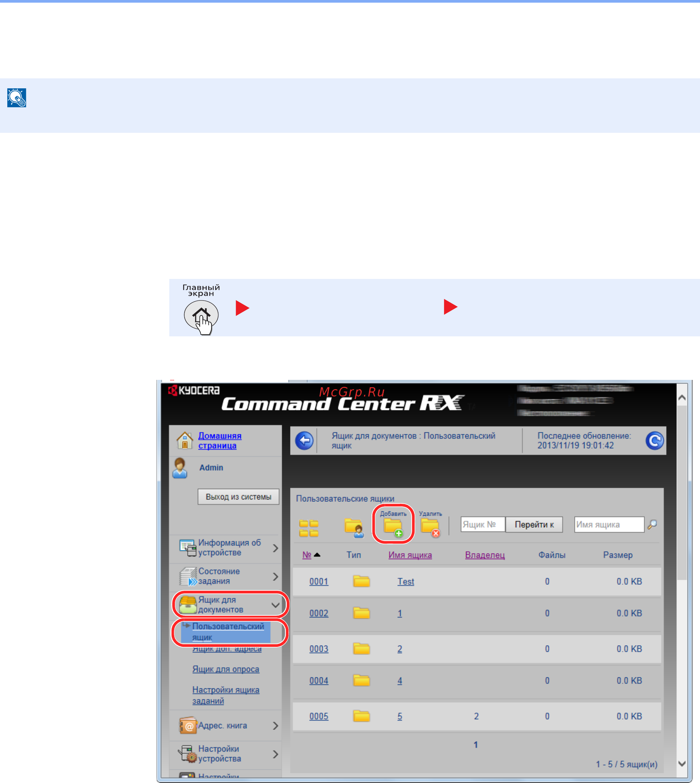
Task: Open box number 0004 link
Action: coord(319,681)
